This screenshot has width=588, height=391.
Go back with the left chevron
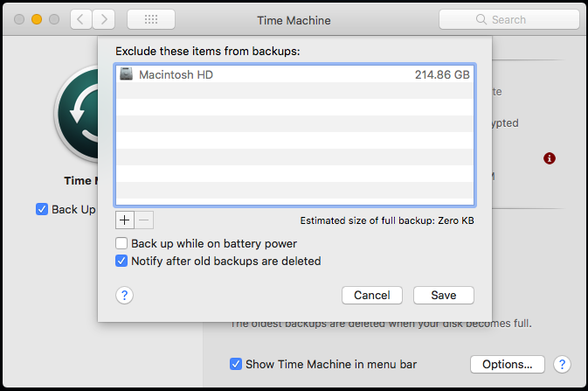(80, 19)
